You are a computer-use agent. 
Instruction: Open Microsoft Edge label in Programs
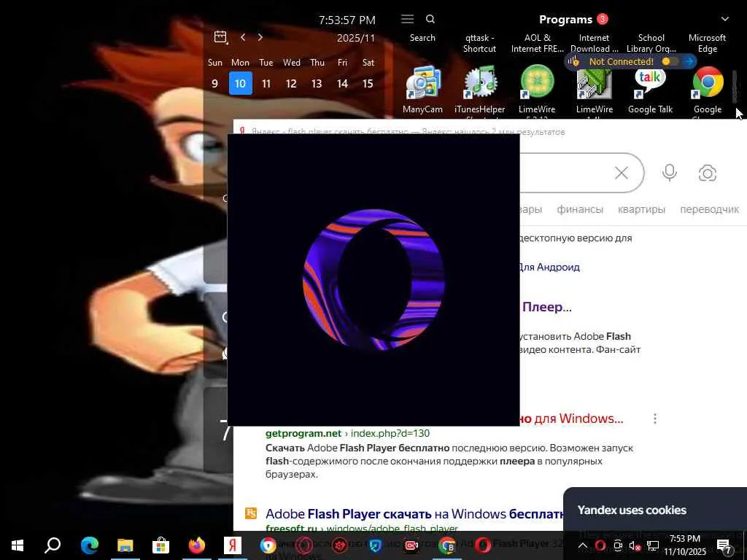click(x=708, y=43)
